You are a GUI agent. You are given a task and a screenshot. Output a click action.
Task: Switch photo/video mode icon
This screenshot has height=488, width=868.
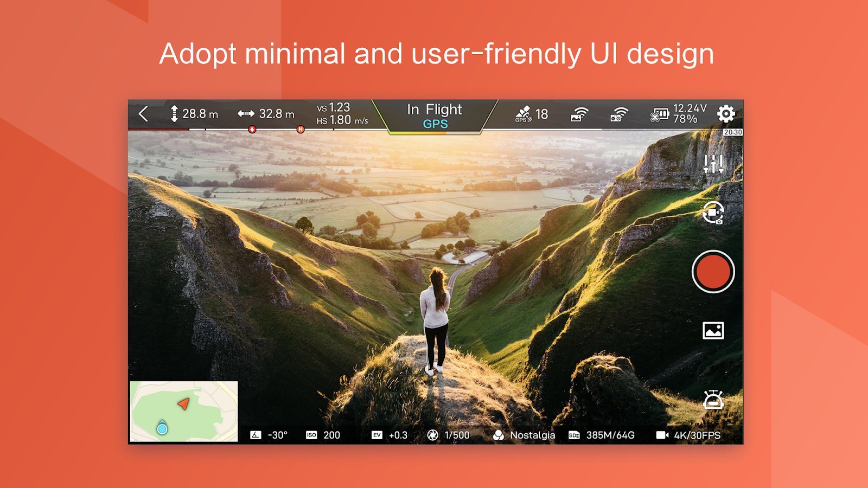pyautogui.click(x=713, y=213)
